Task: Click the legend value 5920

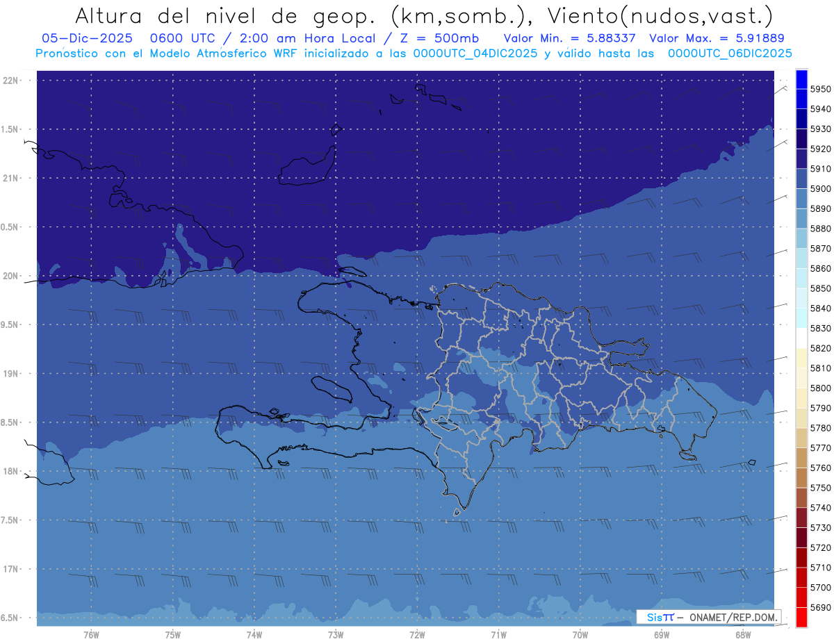Action: point(820,149)
